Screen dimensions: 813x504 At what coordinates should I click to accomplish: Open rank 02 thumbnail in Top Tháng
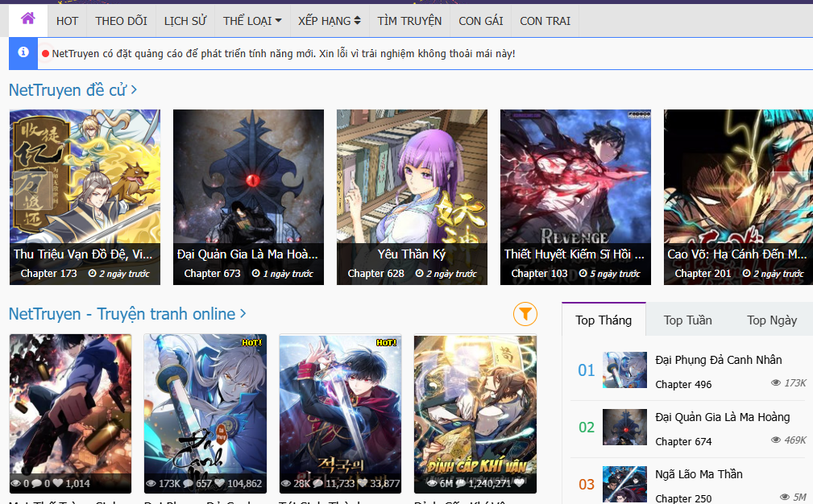pyautogui.click(x=624, y=427)
